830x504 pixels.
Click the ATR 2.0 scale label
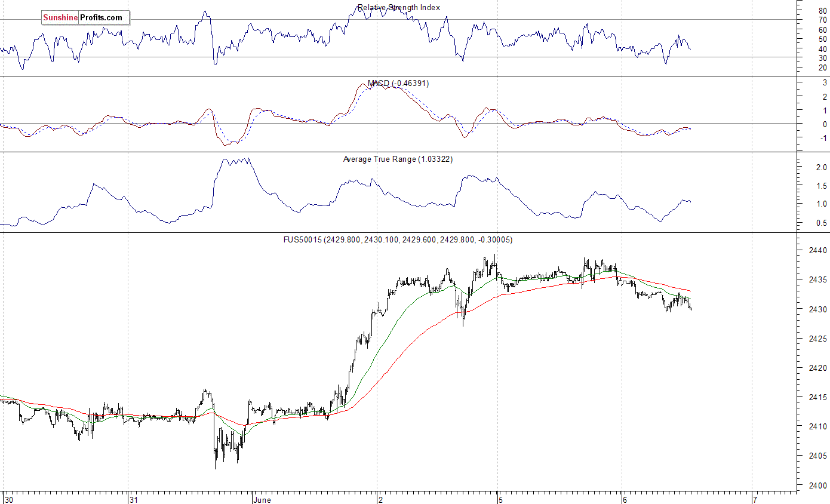coord(821,168)
